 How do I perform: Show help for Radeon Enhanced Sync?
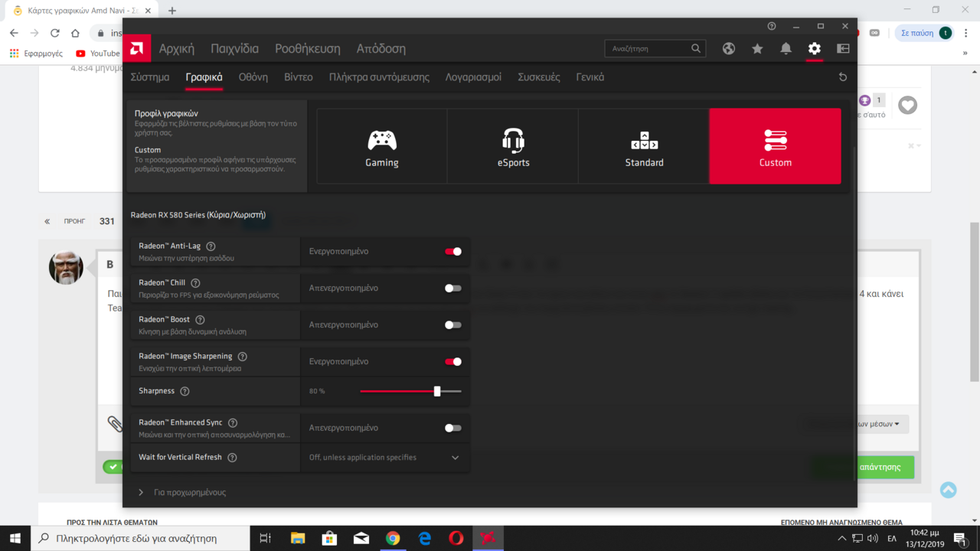[233, 422]
